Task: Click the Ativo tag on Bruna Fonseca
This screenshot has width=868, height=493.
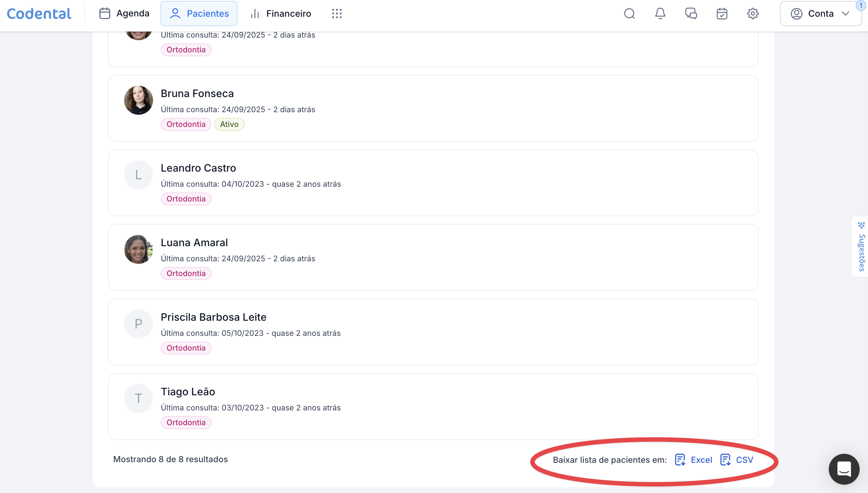Action: [229, 124]
